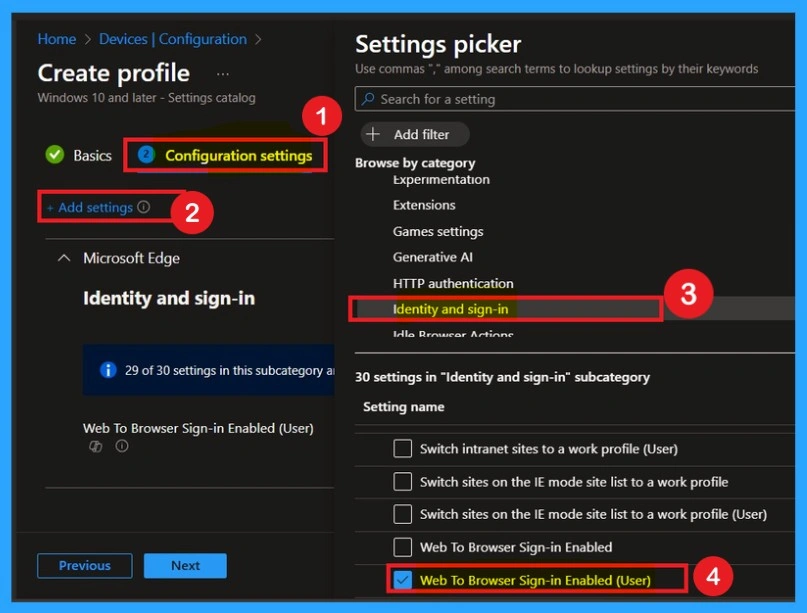Screen dimensions: 807x613
Task: Select the Configuration settings step
Action: pos(225,155)
